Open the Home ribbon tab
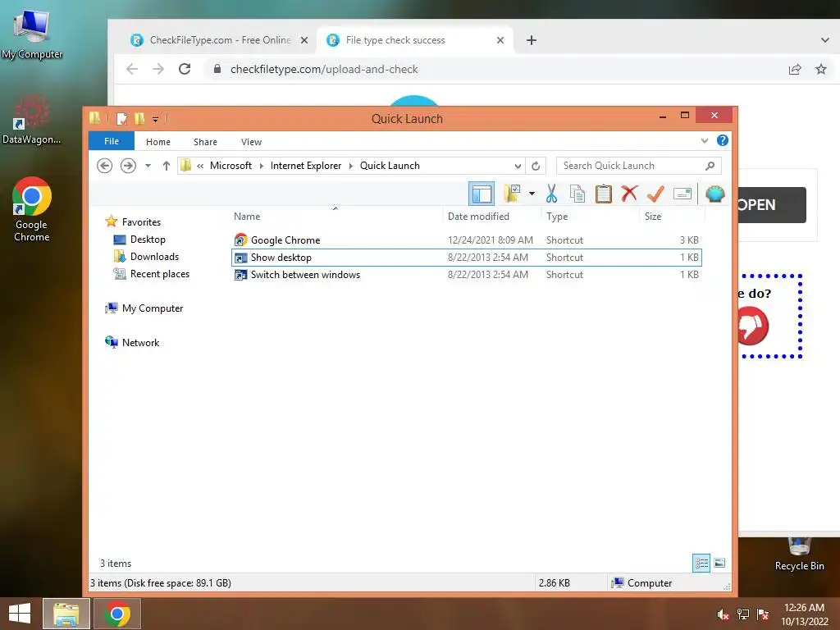840x630 pixels. (158, 142)
